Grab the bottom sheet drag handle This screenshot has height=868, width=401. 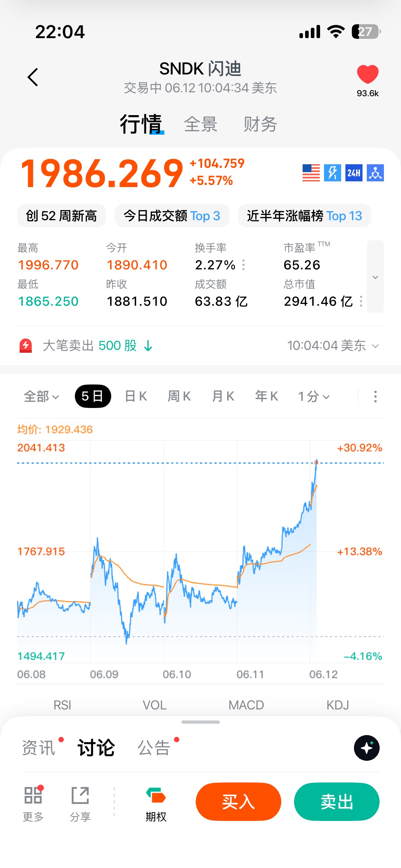pos(201,722)
